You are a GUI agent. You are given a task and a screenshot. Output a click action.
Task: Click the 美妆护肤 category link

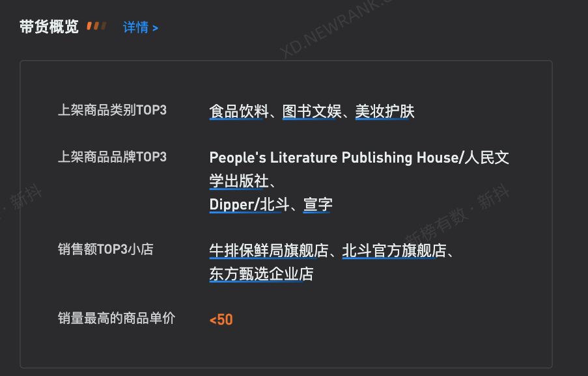385,111
